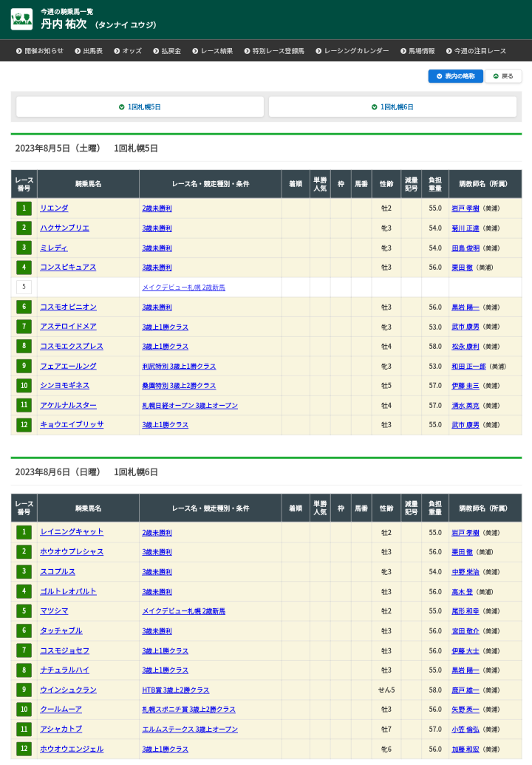This screenshot has width=532, height=765.
Task: Click race number 3 badge for ミレディ
Action: (x=24, y=248)
